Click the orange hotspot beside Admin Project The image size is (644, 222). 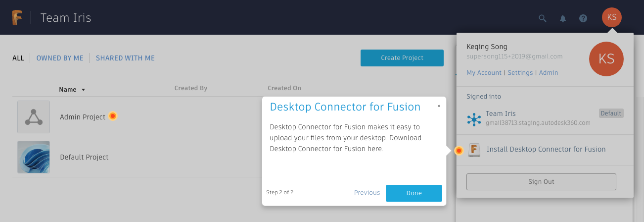pos(113,116)
